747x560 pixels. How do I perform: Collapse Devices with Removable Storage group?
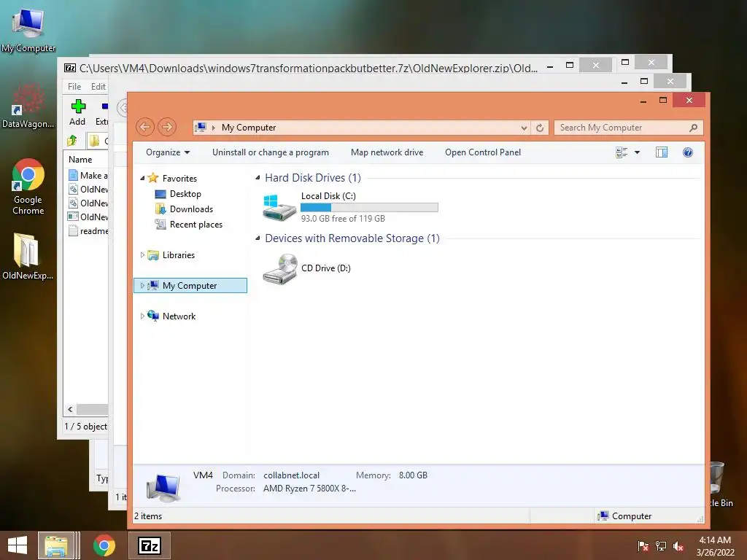258,238
